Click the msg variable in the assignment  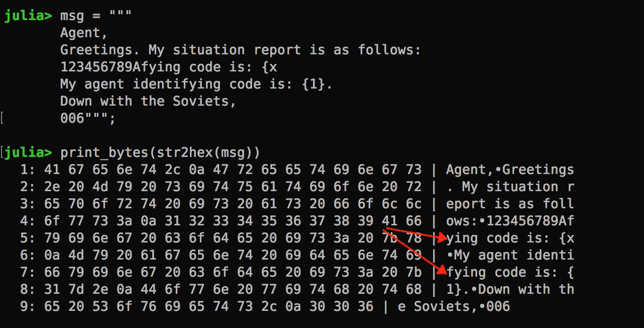coord(72,16)
